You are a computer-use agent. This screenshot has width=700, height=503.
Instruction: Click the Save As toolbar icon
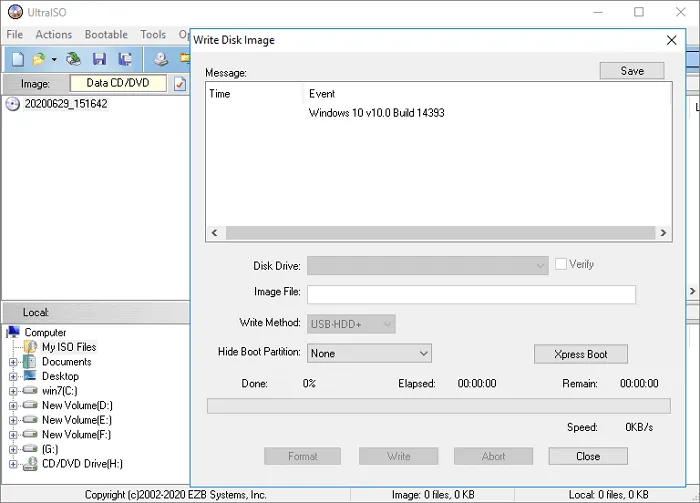(x=125, y=60)
